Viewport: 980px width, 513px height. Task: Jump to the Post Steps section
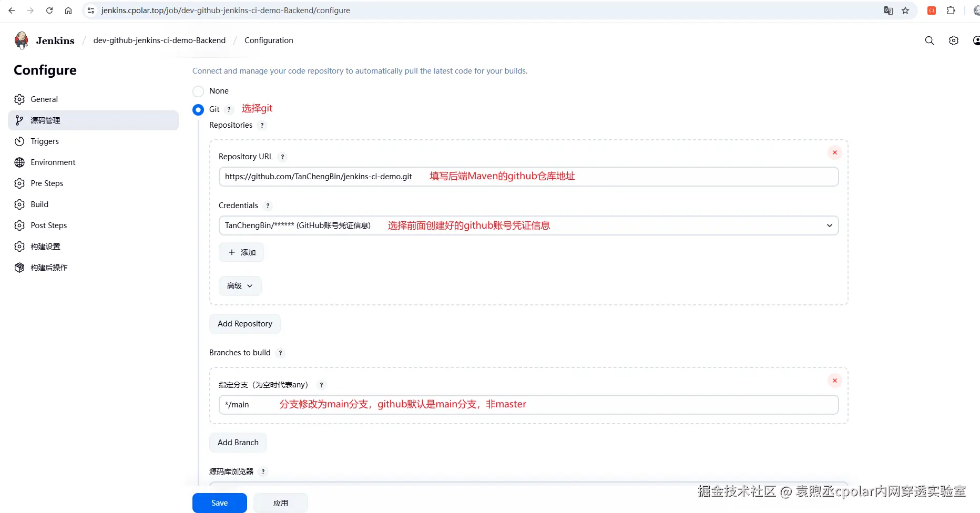(x=94, y=225)
